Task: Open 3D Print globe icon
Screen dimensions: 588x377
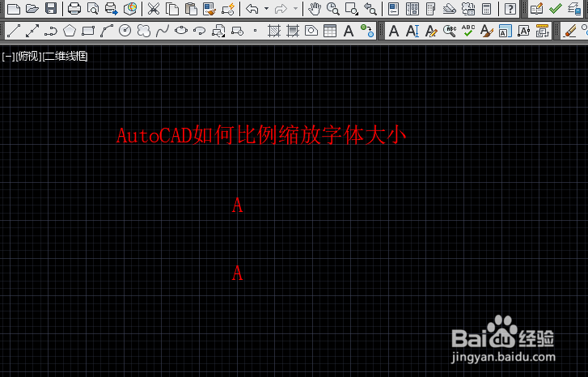Action: (x=130, y=8)
